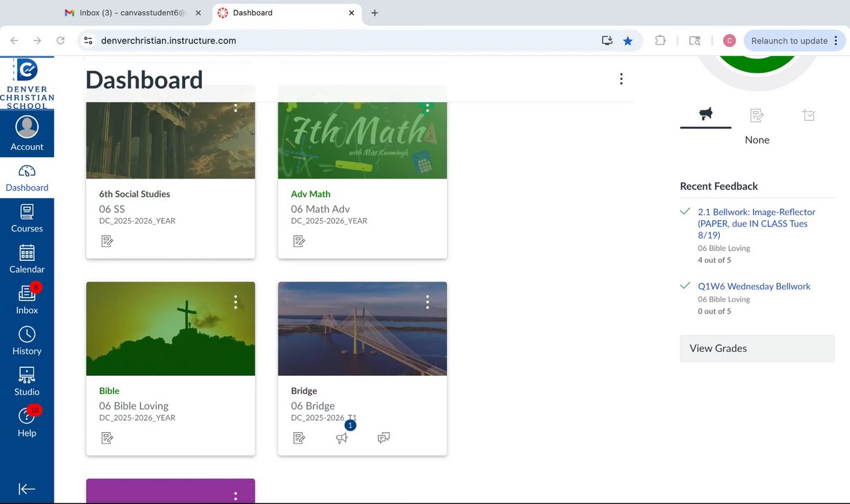Collapse the global navigation sidebar
Image resolution: width=850 pixels, height=504 pixels.
tap(27, 489)
